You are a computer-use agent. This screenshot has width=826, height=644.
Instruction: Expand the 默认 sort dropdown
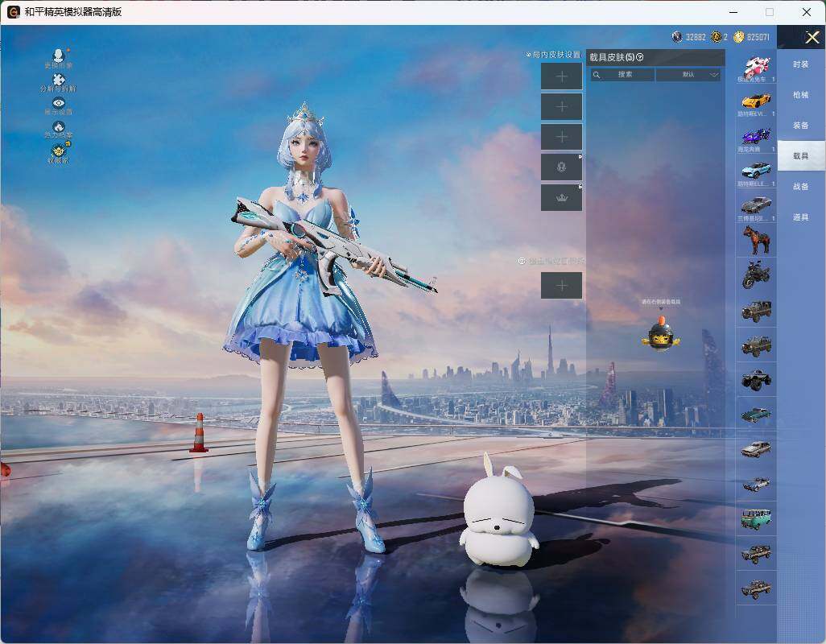coord(688,75)
